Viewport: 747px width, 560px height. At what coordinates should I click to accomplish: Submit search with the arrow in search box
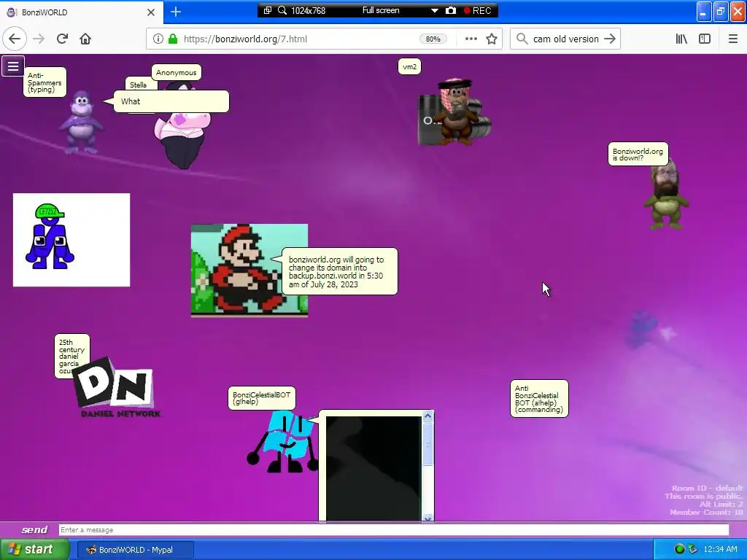point(610,39)
